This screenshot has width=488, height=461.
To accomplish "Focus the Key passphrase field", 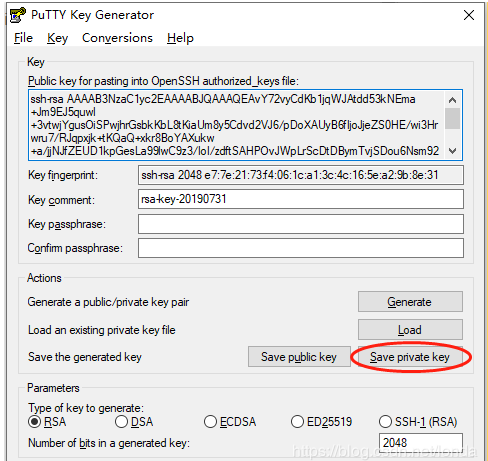I will (301, 224).
